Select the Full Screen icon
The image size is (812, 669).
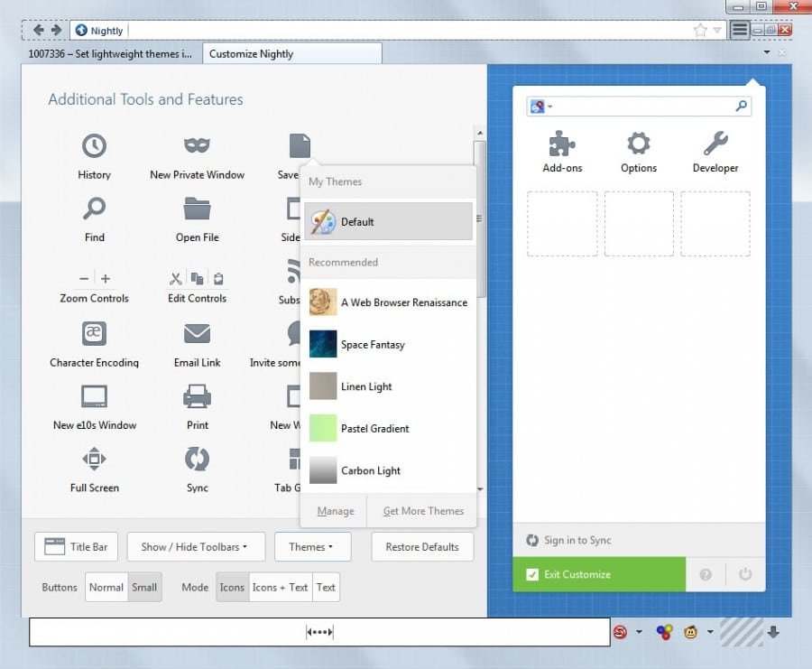point(94,460)
